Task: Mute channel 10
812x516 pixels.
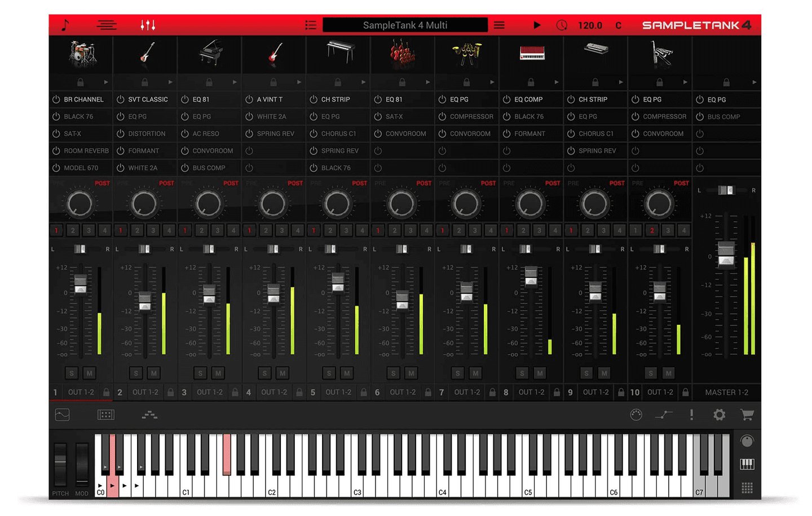Action: coord(669,373)
